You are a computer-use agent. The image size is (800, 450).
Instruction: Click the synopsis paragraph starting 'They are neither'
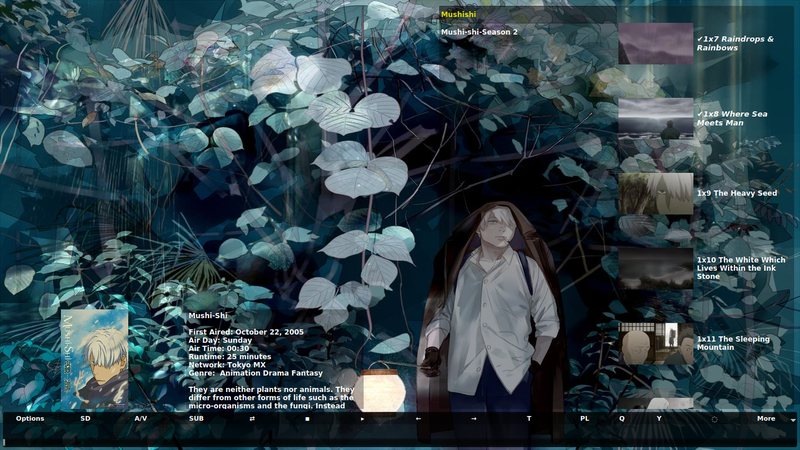point(271,397)
